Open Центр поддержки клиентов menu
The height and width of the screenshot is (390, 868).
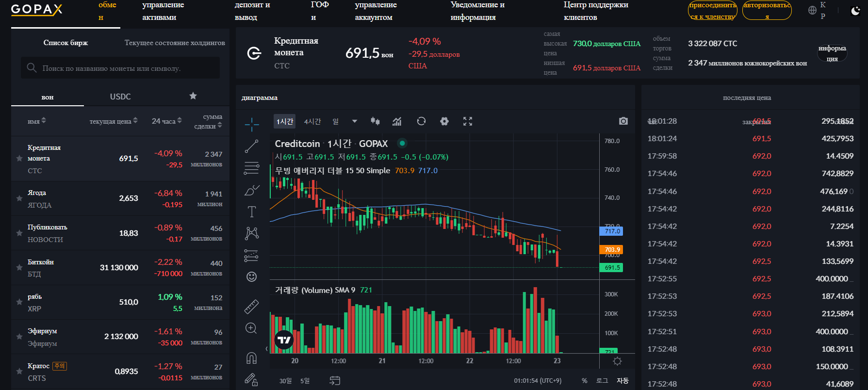point(596,11)
